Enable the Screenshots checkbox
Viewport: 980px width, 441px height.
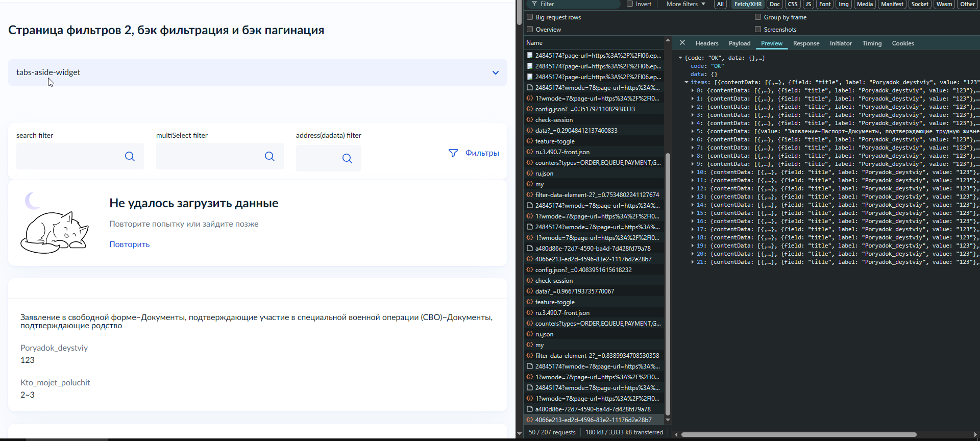[x=758, y=30]
